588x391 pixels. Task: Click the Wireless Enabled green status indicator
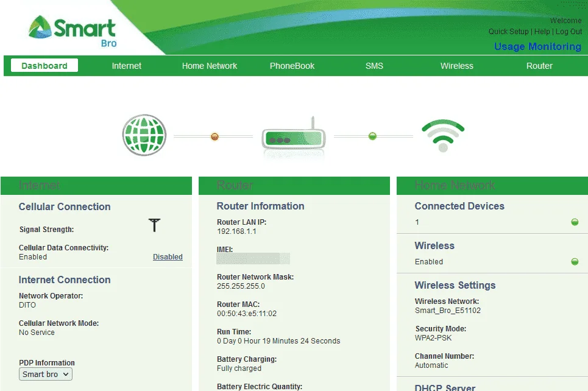(575, 261)
